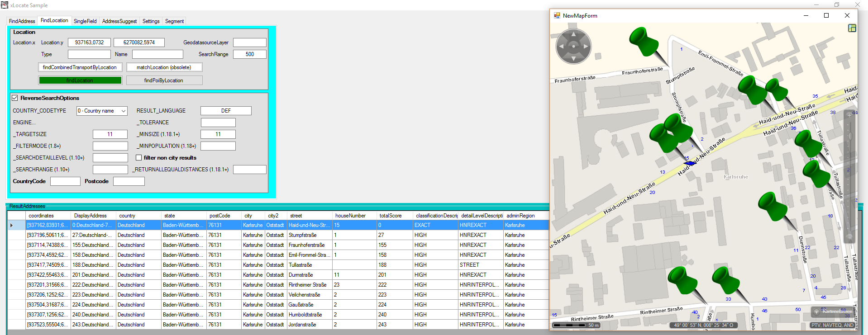Expand the Kartenebenen layers panel

pos(833,311)
